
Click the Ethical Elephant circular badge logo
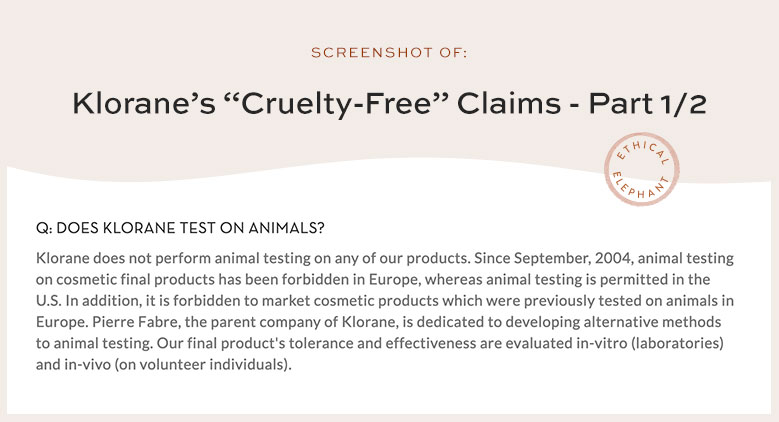(x=641, y=170)
